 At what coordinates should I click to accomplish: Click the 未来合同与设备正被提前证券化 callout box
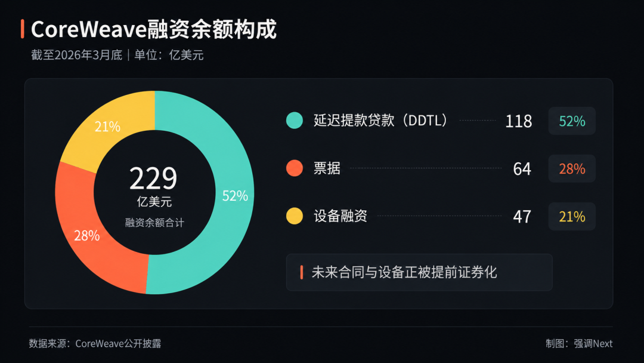tap(419, 272)
